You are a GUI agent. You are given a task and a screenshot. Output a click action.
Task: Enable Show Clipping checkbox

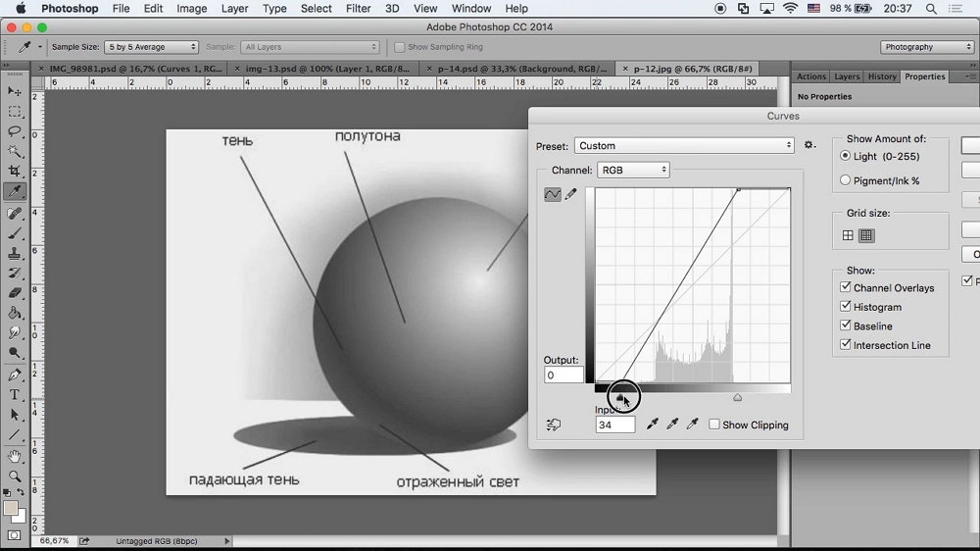[713, 425]
